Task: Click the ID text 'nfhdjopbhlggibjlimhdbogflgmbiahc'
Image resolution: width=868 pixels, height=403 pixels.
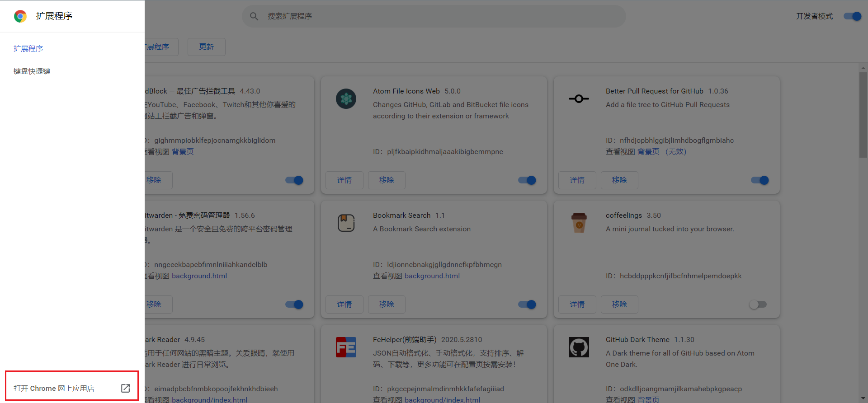Action: [x=677, y=141]
